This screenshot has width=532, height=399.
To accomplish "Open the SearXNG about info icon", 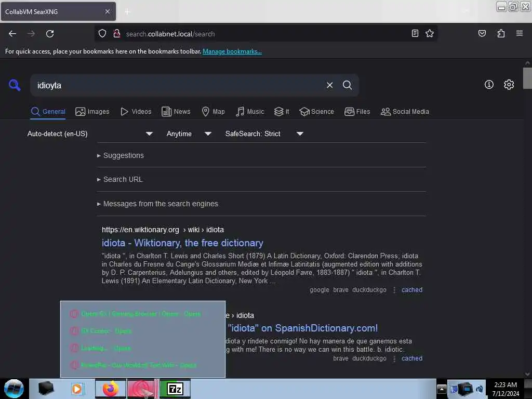I will coord(488,85).
